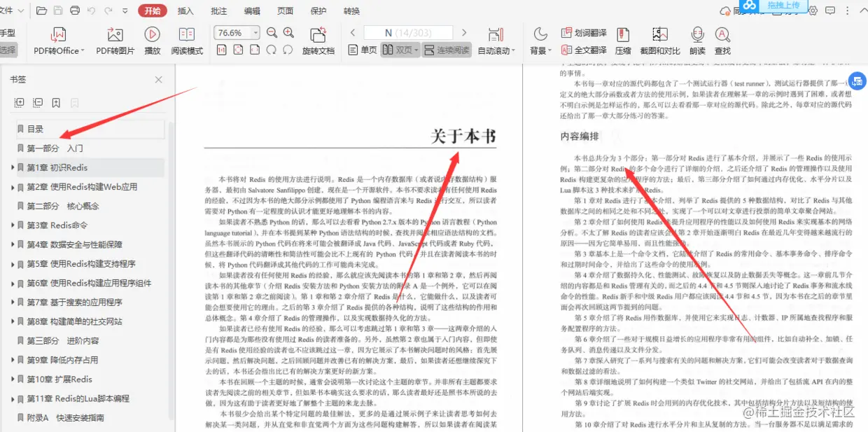Viewport: 868px width, 432px height.
Task: Expand 第2章 使用Redis构建Web应用 bookmark
Action: (13, 187)
